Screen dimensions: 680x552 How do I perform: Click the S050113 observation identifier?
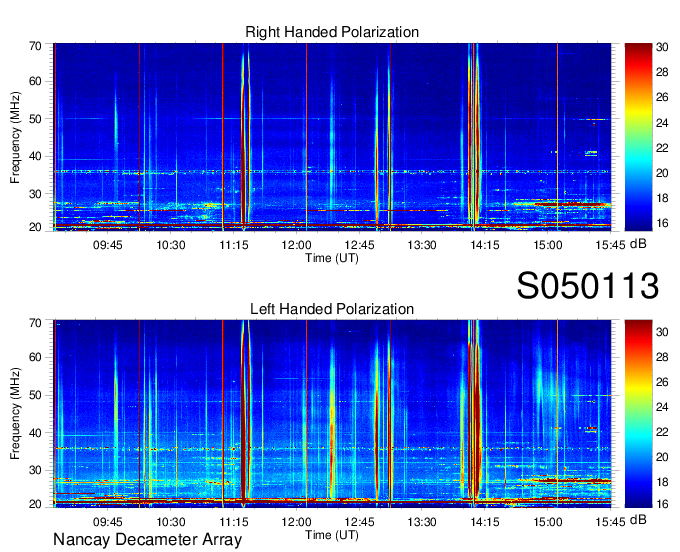click(x=588, y=285)
